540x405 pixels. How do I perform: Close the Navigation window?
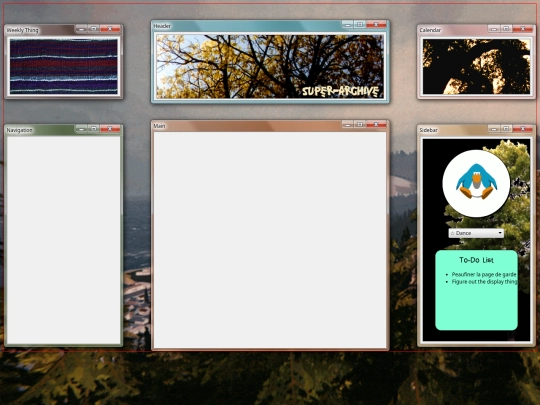(x=110, y=129)
